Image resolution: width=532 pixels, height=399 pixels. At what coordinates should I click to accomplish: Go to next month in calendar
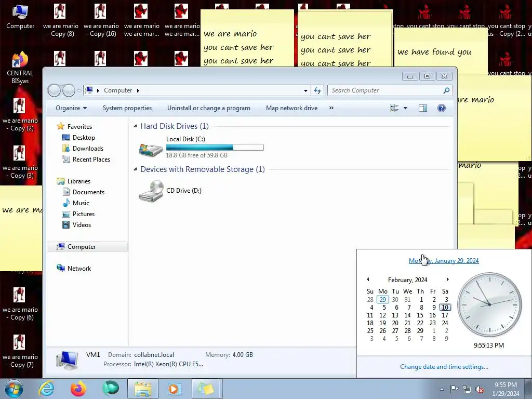(x=447, y=280)
